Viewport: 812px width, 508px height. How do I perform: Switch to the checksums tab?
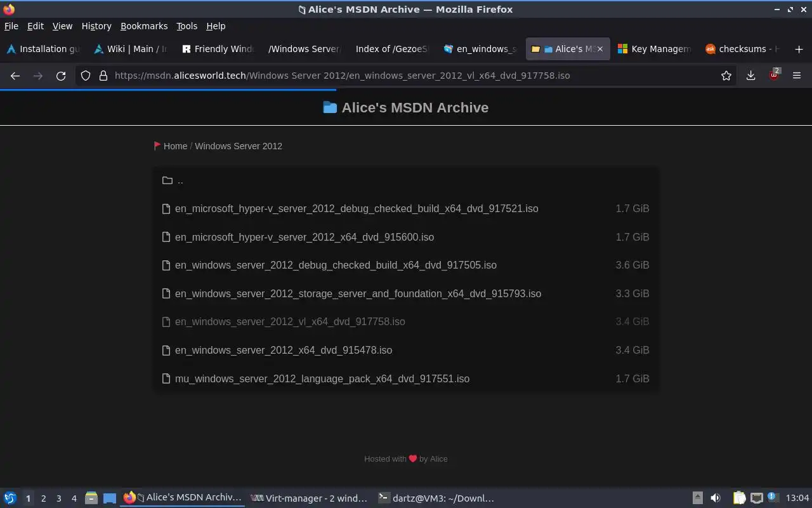pos(742,49)
